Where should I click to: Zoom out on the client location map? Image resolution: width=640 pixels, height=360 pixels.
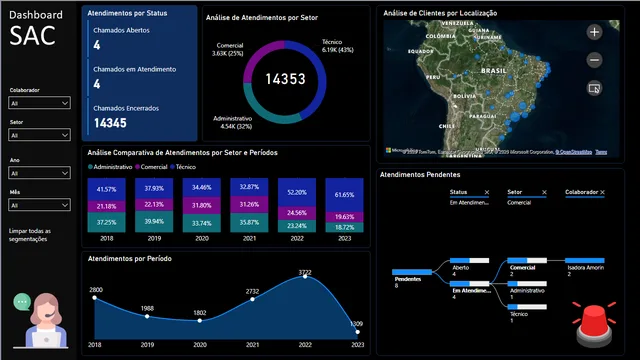(x=594, y=60)
